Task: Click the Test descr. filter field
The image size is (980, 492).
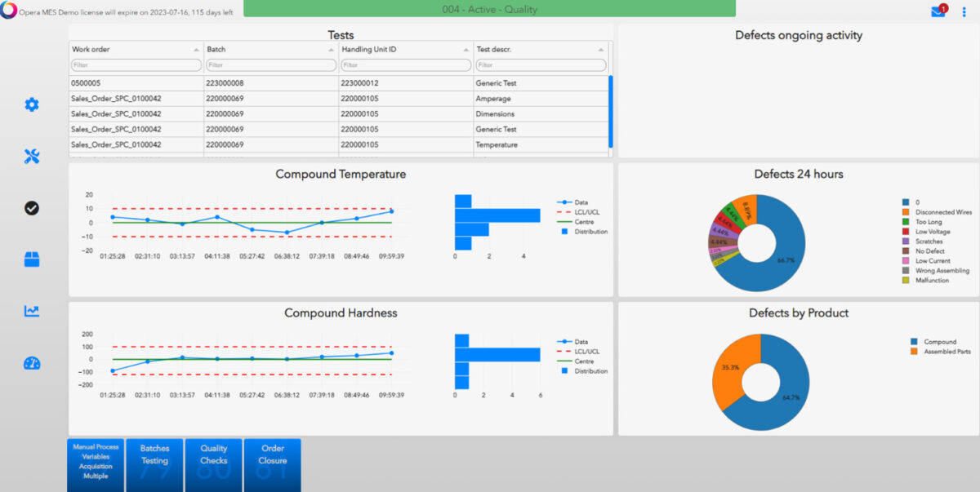Action: coord(541,64)
